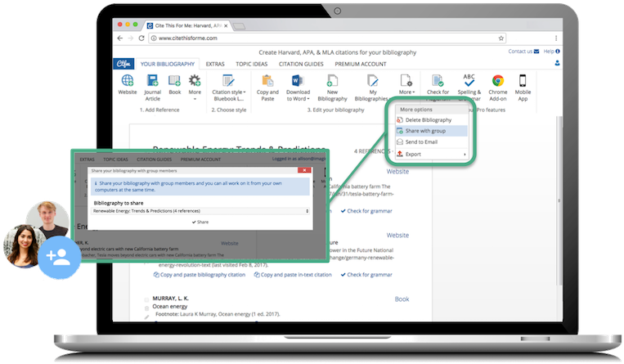
Task: Click the browser back arrow
Action: click(x=120, y=38)
